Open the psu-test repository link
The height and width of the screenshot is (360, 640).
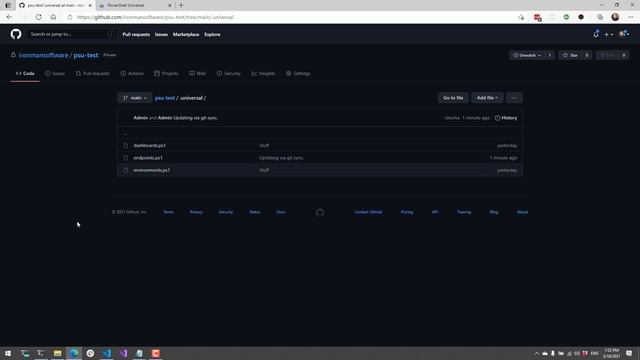(x=86, y=55)
